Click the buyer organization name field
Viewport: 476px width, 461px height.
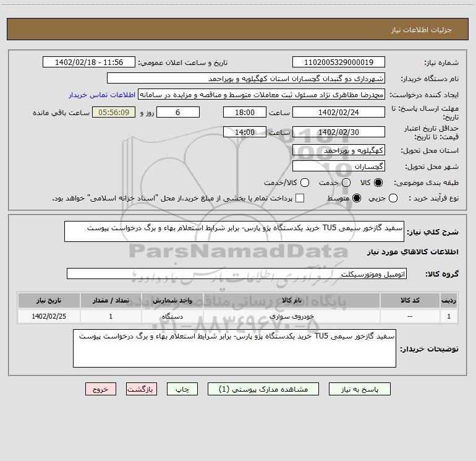point(246,79)
